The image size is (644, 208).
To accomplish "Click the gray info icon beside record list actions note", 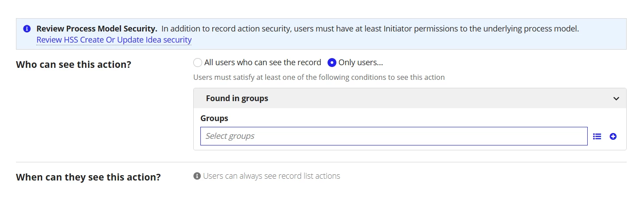I will pyautogui.click(x=197, y=176).
